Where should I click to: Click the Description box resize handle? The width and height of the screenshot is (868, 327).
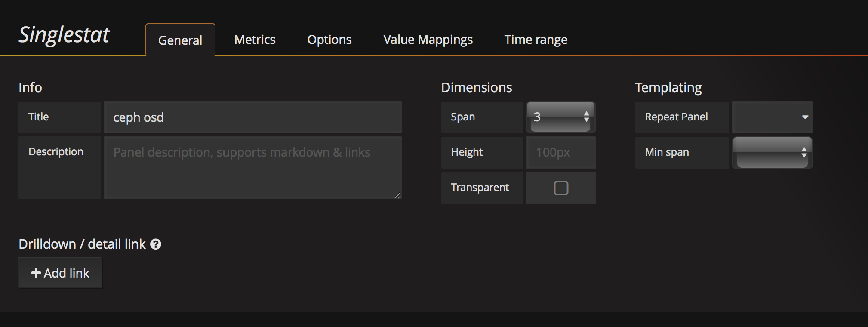(x=397, y=195)
